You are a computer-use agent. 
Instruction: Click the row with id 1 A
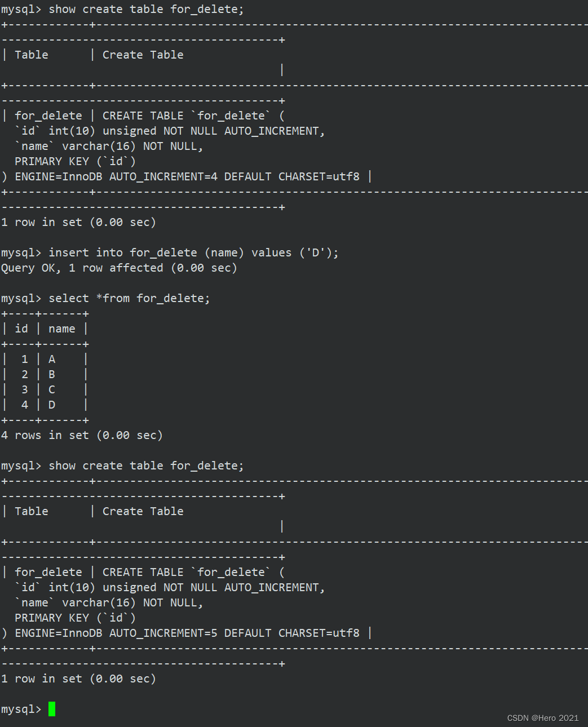coord(45,359)
